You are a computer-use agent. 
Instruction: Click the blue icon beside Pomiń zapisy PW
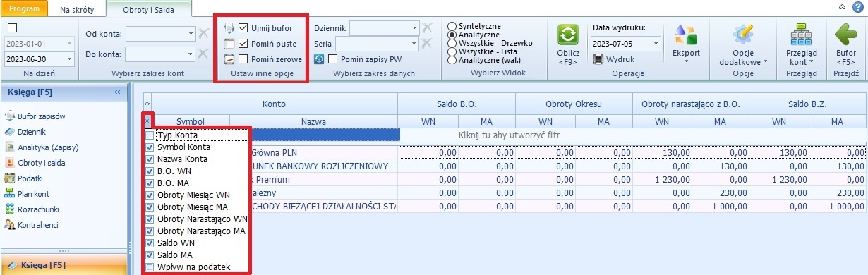point(319,59)
